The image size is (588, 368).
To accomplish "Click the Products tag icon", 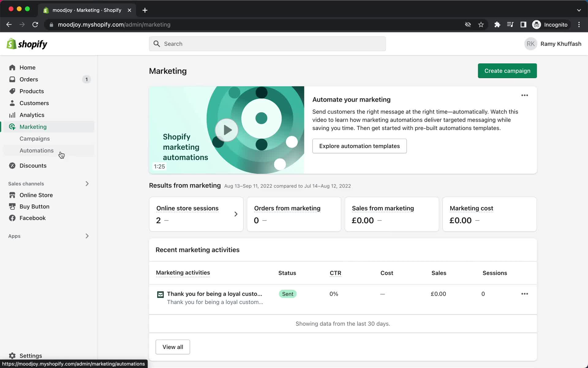I will coord(12,91).
